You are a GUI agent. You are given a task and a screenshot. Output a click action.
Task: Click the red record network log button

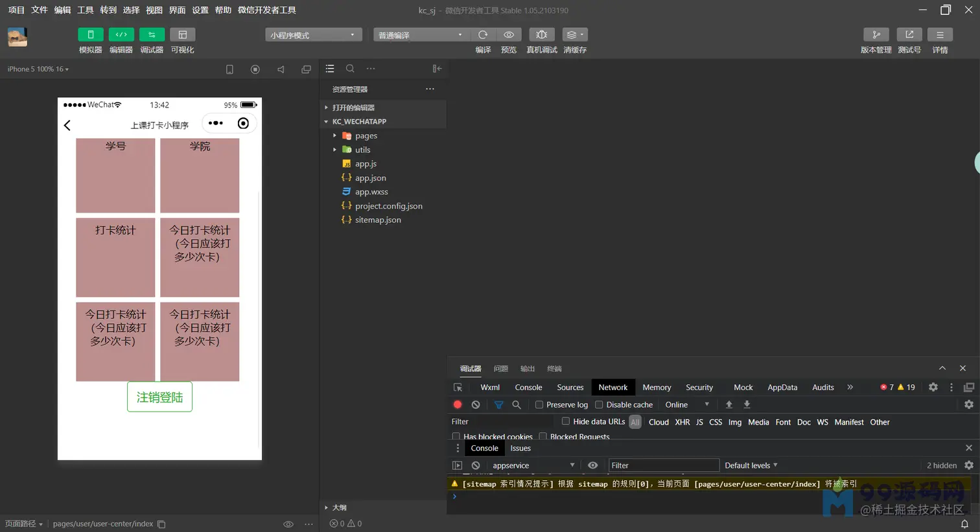point(458,404)
